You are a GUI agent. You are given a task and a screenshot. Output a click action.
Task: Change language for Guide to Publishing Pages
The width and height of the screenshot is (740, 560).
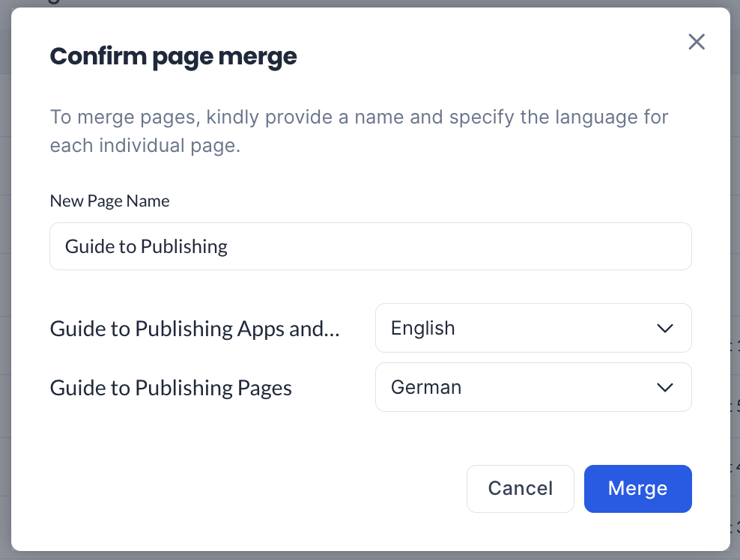point(533,387)
